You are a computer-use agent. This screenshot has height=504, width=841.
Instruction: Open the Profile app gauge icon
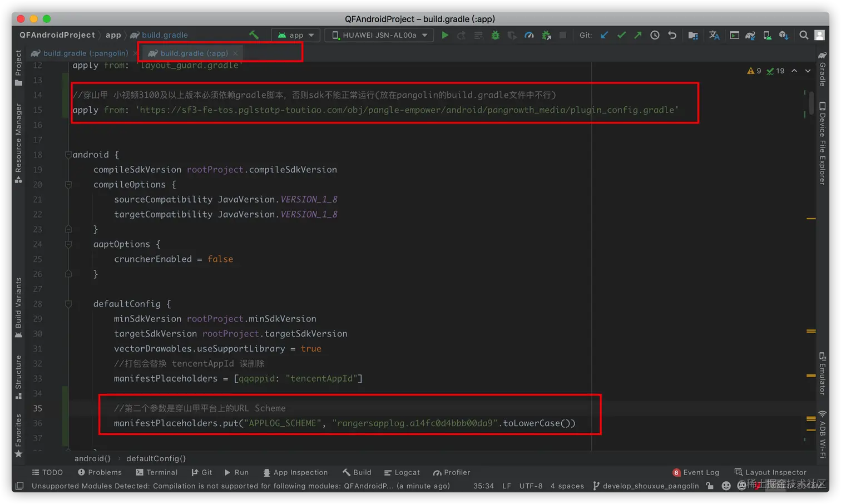coord(529,35)
